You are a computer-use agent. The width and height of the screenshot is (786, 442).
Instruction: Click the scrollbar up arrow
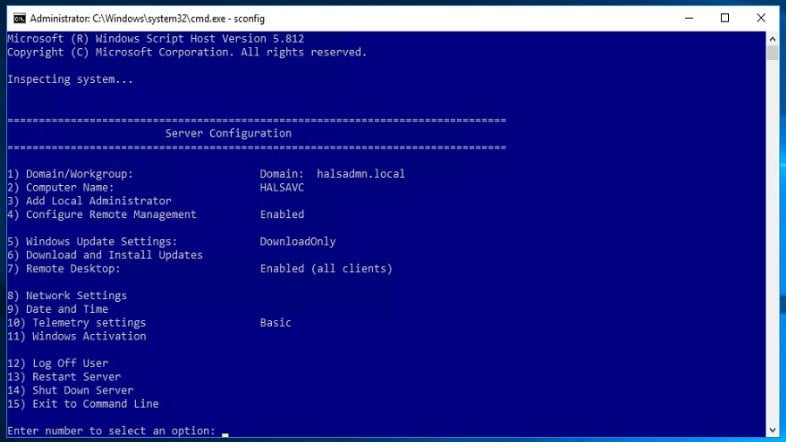772,38
